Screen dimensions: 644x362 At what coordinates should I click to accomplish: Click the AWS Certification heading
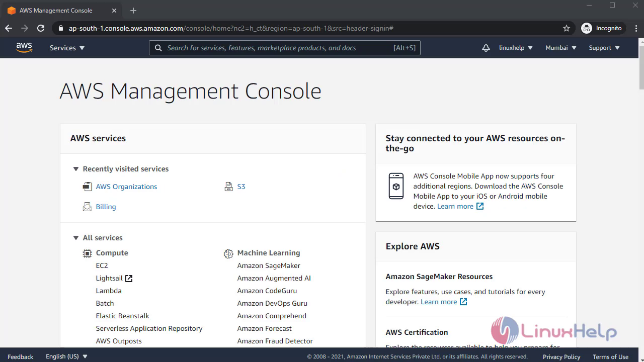417,332
